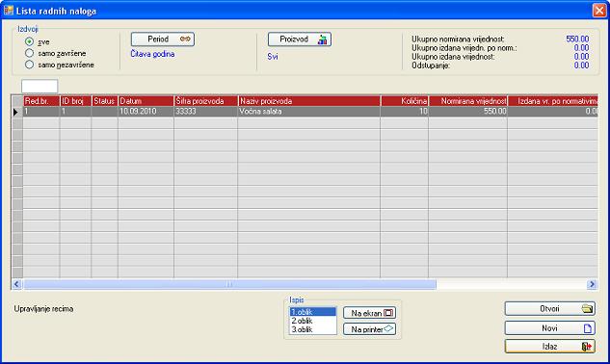
Task: Select the row marker arrow of row 1
Action: coord(17,112)
